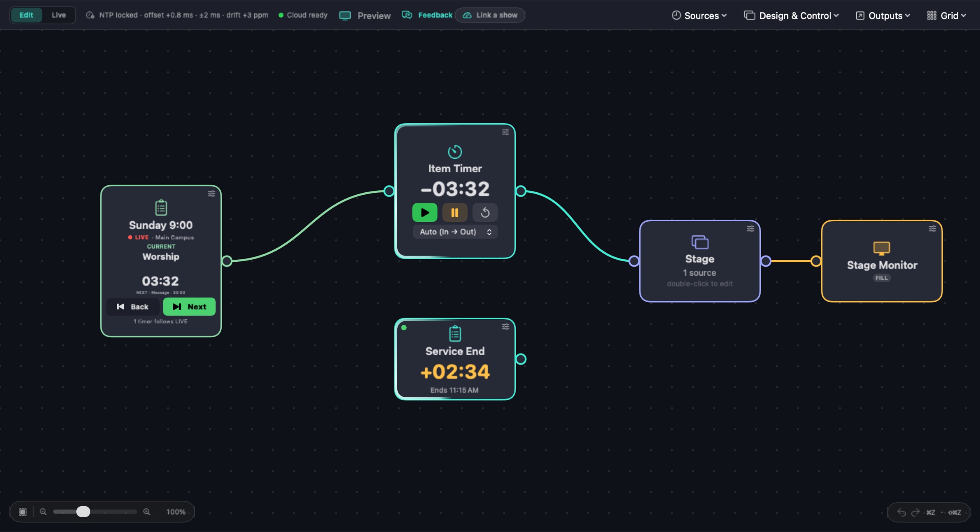Click the redo arrow icon
This screenshot has height=532, width=980.
[x=915, y=512]
